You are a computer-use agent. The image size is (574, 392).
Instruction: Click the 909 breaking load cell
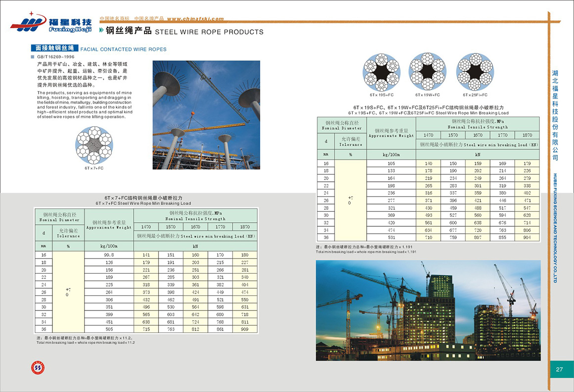click(244, 329)
